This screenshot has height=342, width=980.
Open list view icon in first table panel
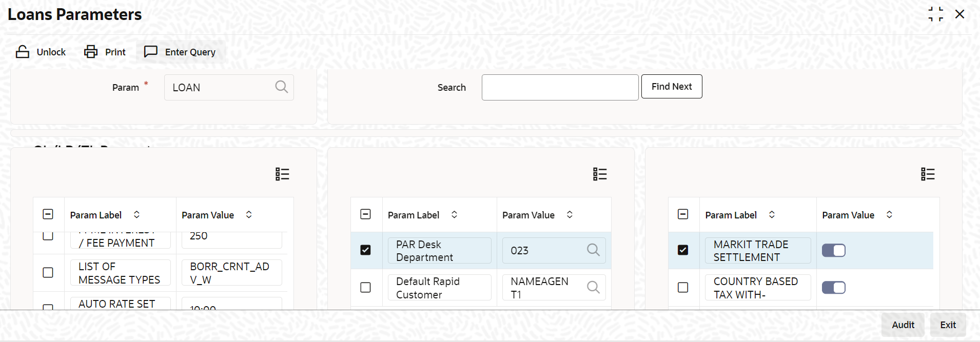(x=282, y=174)
